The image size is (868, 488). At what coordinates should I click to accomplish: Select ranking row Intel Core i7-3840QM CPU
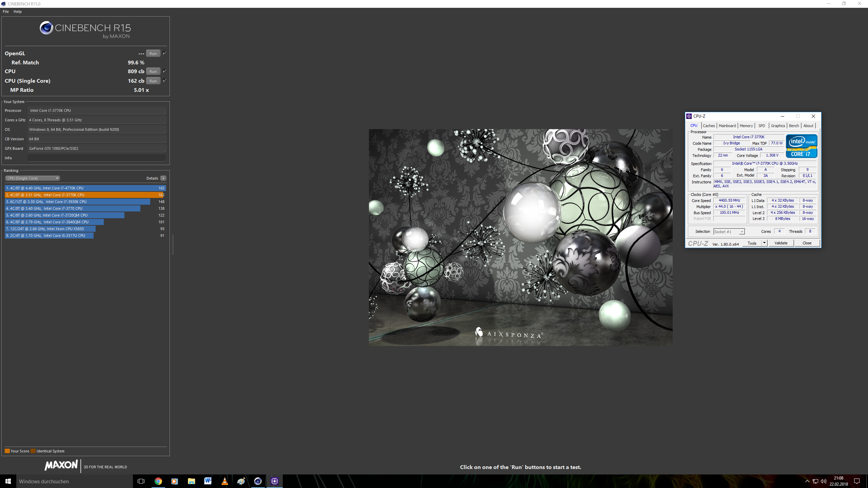tap(85, 222)
